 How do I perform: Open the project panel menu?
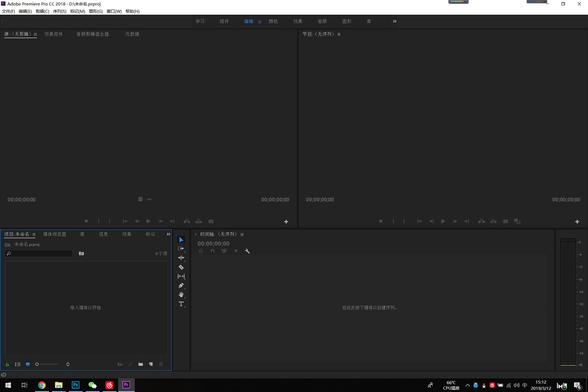pyautogui.click(x=34, y=234)
